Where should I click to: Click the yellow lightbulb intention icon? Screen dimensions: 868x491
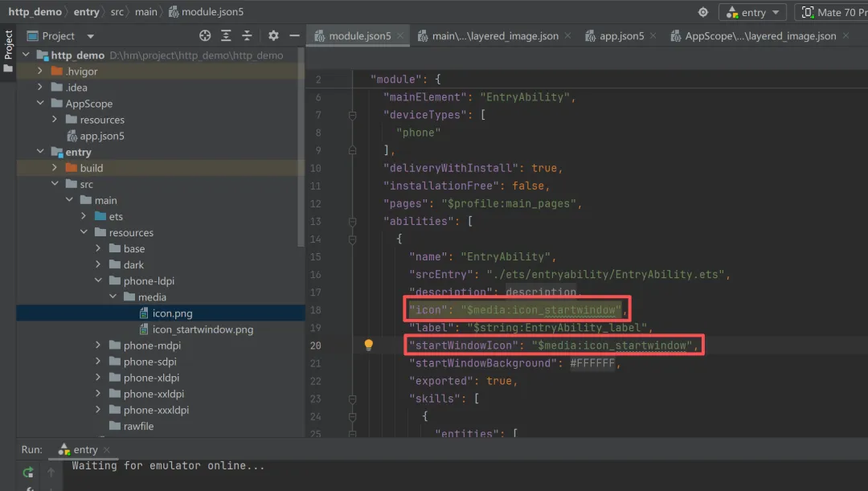click(x=369, y=345)
